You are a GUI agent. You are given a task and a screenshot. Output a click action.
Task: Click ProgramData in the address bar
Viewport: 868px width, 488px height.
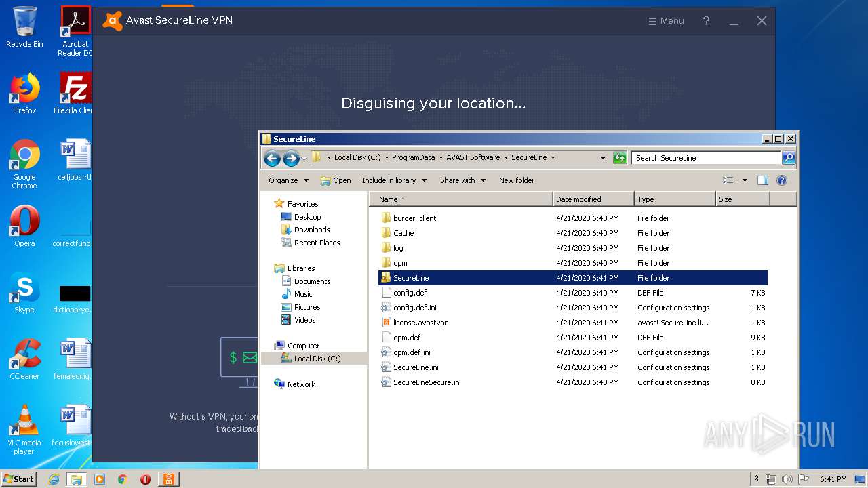[x=413, y=157]
